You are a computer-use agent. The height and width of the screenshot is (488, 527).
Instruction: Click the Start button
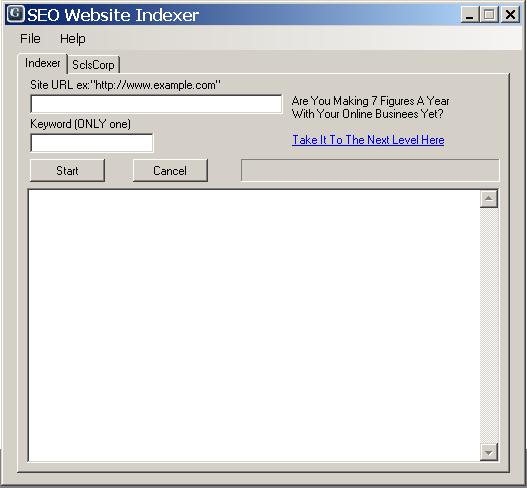(x=67, y=171)
